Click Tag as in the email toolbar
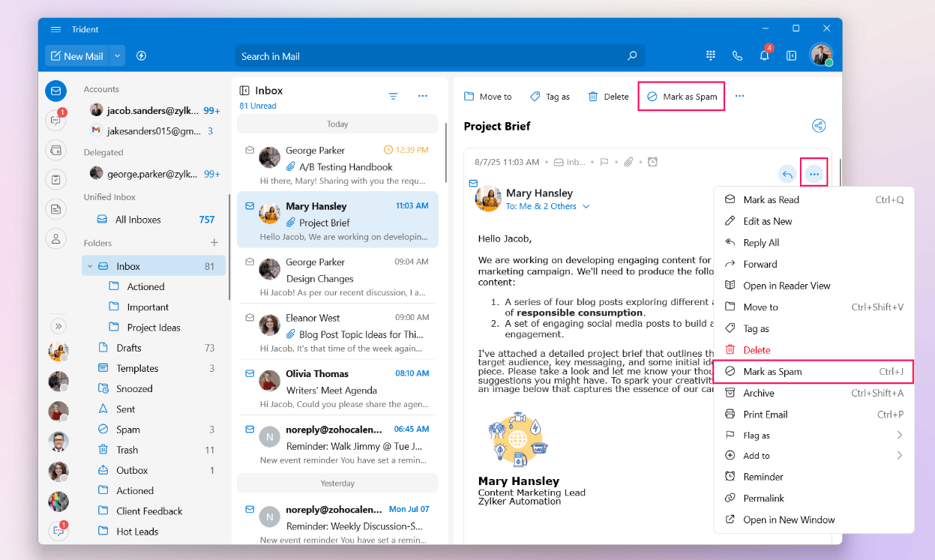This screenshot has width=935, height=560. coord(550,97)
